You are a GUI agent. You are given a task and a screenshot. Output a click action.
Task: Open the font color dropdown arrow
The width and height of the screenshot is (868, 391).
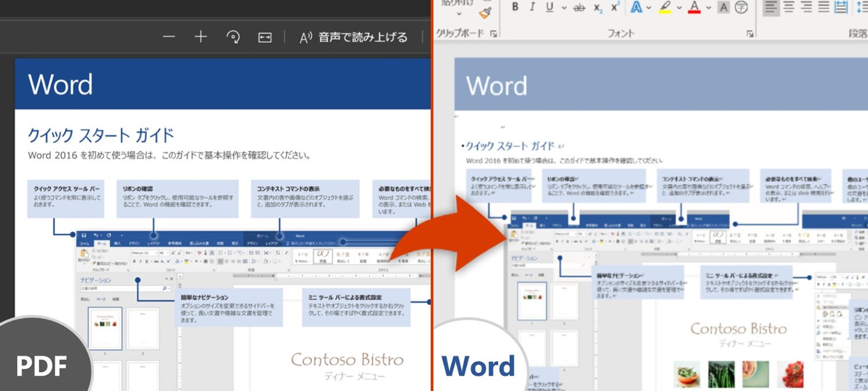point(708,8)
